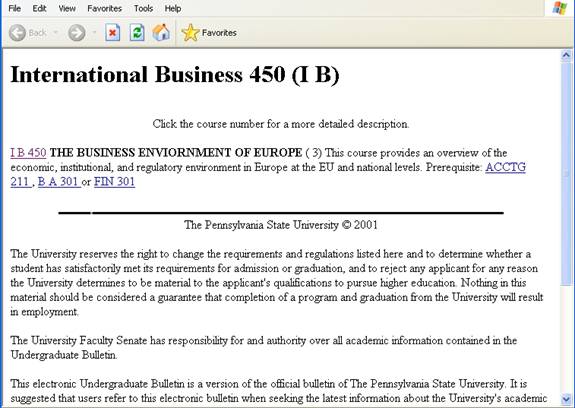Open the Tools menu
The image size is (575, 408).
coord(143,8)
